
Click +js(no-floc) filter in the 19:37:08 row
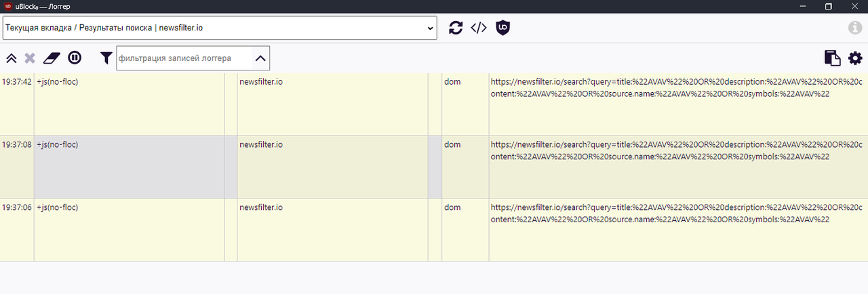point(58,144)
